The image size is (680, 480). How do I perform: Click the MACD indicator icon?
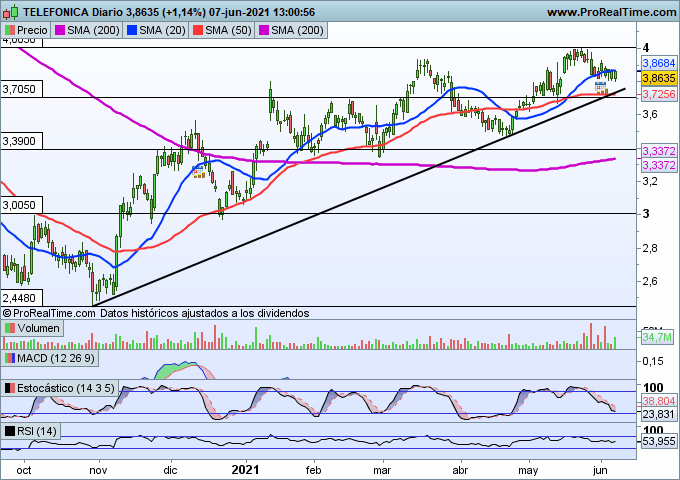coord(10,358)
